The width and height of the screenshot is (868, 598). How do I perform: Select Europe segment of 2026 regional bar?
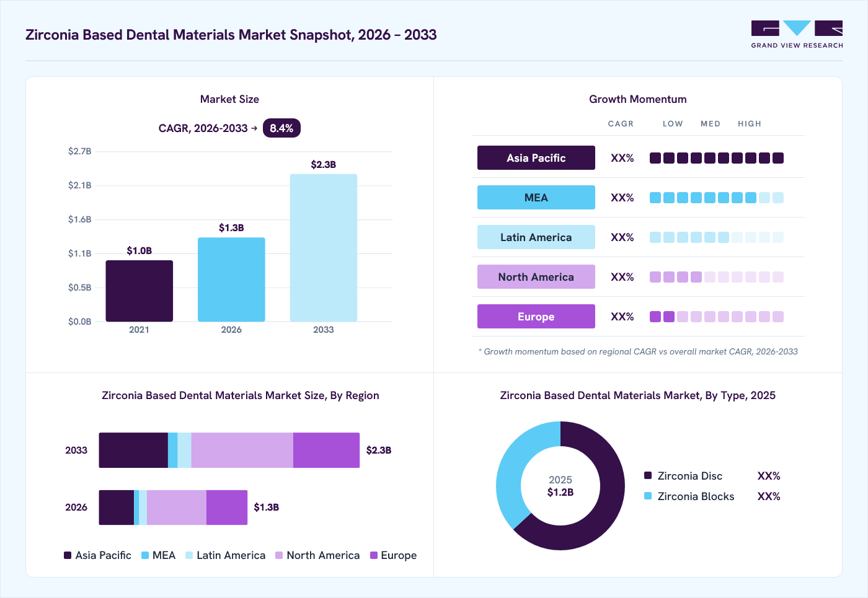click(x=227, y=508)
